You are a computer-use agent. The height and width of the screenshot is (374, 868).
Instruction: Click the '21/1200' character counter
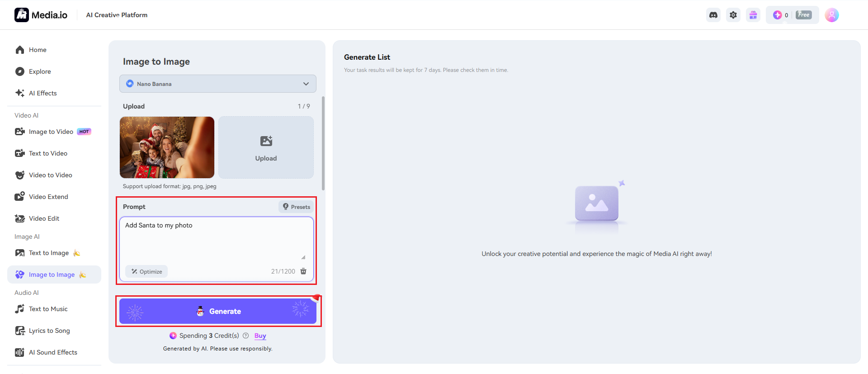tap(283, 271)
